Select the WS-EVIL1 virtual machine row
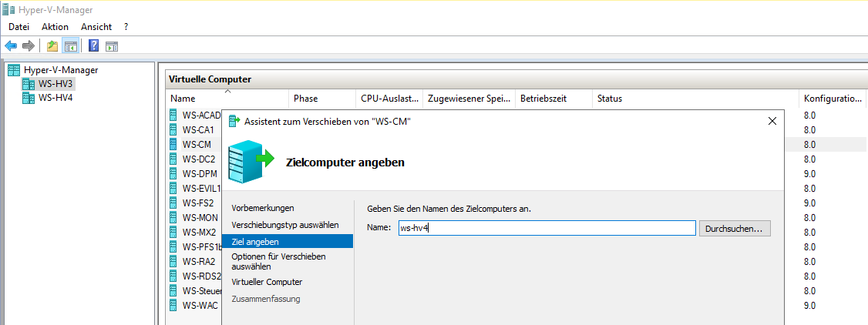This screenshot has width=868, height=325. coord(201,189)
